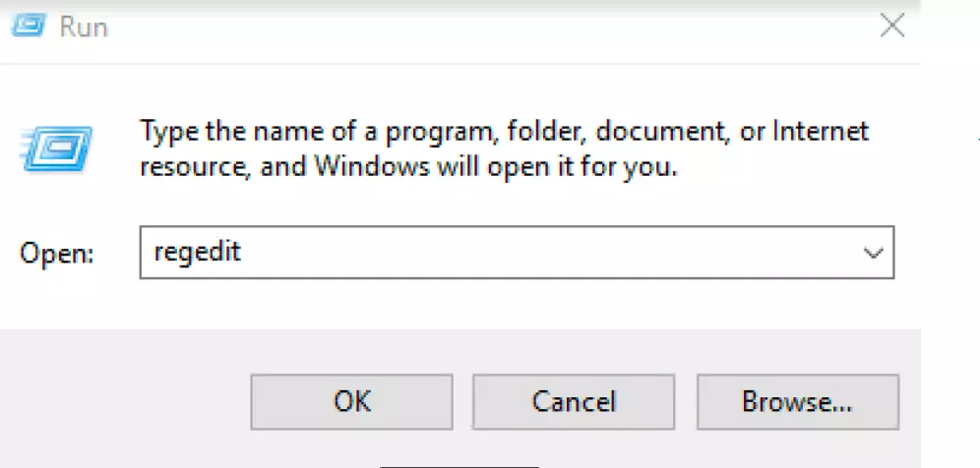Close the Run dialog with X
This screenshot has width=980, height=468.
coord(891,27)
